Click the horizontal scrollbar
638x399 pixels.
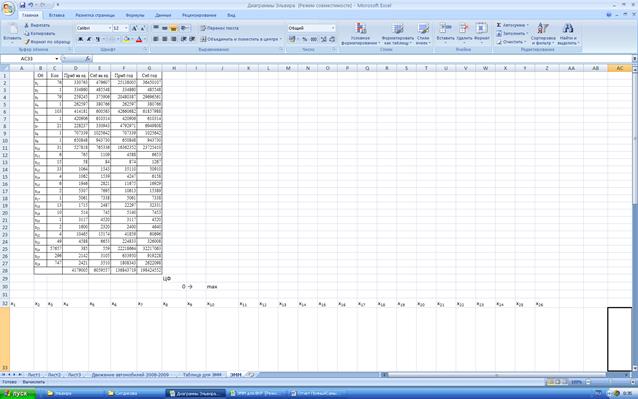[496, 375]
